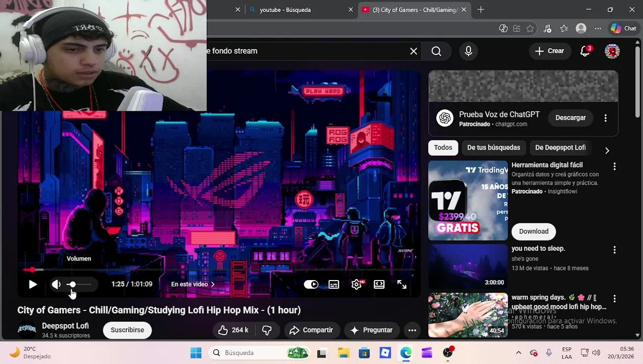Toggle the autoplay switch in player
This screenshot has height=364, width=643.
311,285
